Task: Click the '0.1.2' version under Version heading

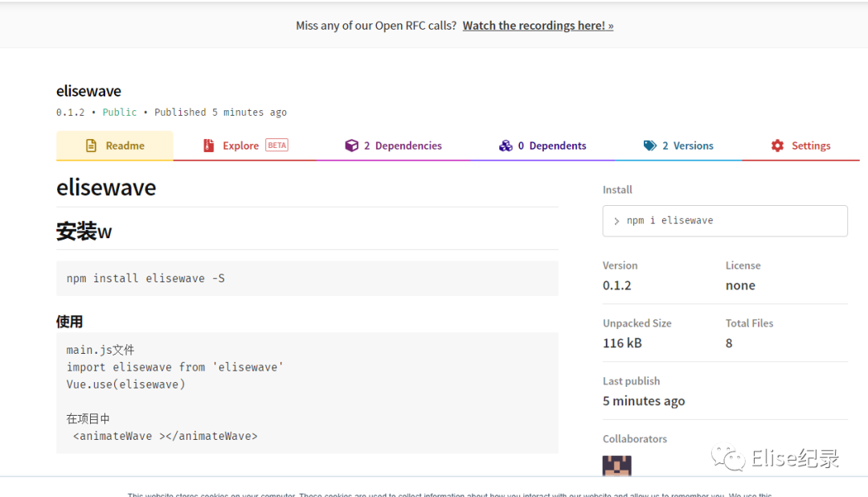Action: tap(616, 285)
